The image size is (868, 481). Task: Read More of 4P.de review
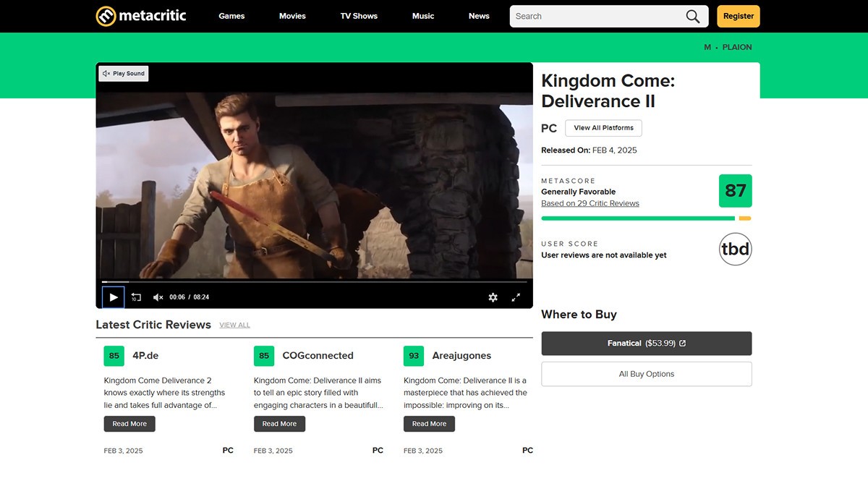click(x=129, y=424)
